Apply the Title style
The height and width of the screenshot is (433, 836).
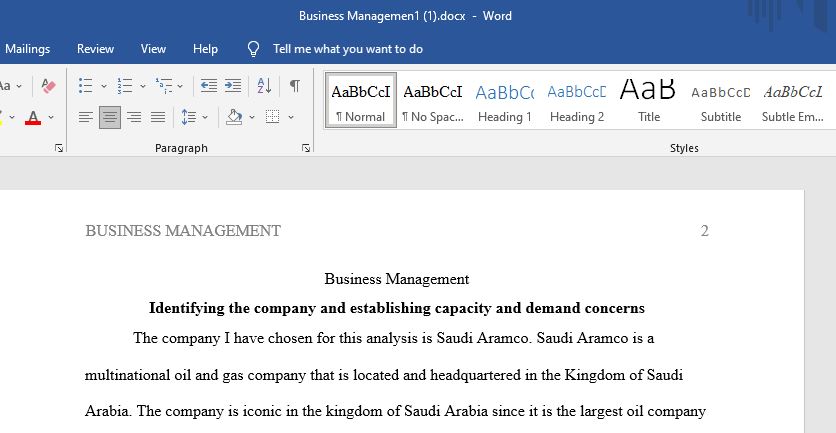point(649,100)
